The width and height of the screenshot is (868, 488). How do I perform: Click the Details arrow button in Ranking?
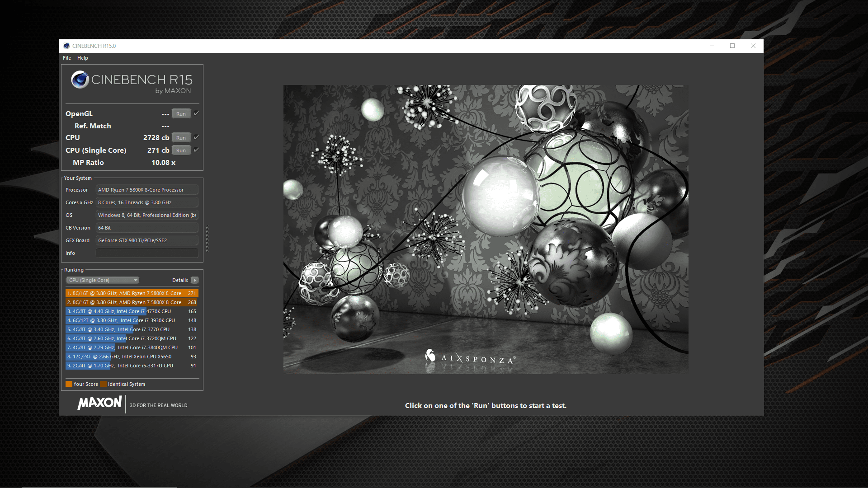[195, 280]
